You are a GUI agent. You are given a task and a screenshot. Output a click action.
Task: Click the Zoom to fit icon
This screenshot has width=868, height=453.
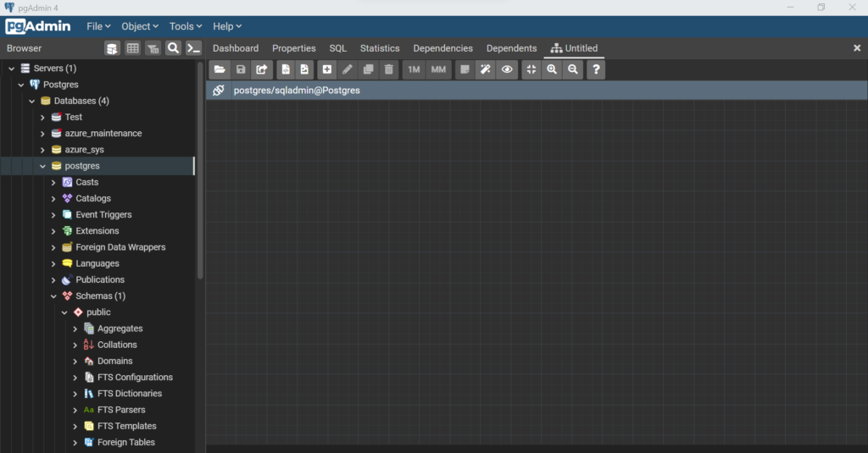pos(531,69)
